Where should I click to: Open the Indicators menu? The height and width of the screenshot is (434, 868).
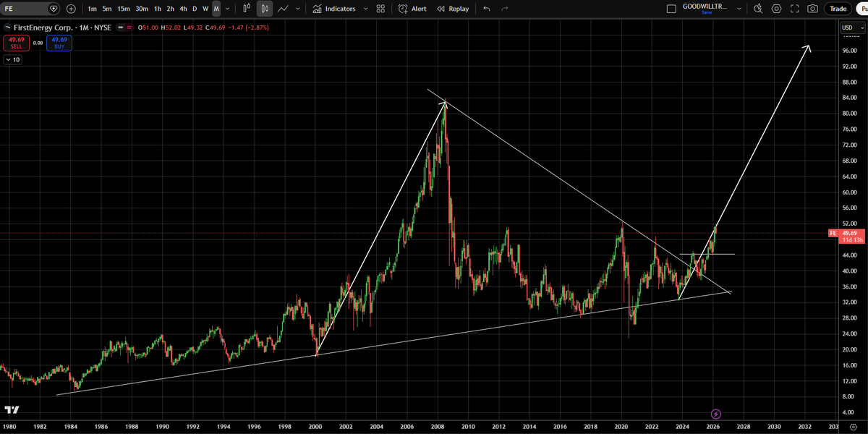click(333, 9)
